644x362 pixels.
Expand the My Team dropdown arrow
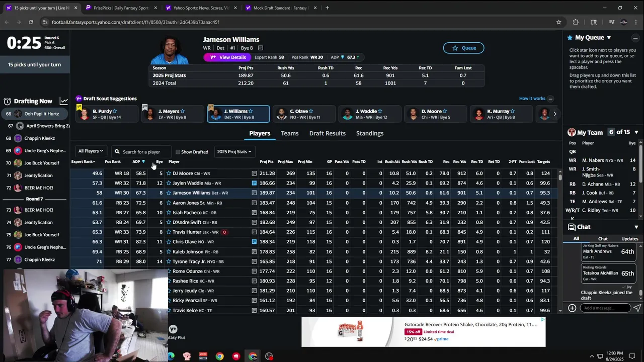636,132
